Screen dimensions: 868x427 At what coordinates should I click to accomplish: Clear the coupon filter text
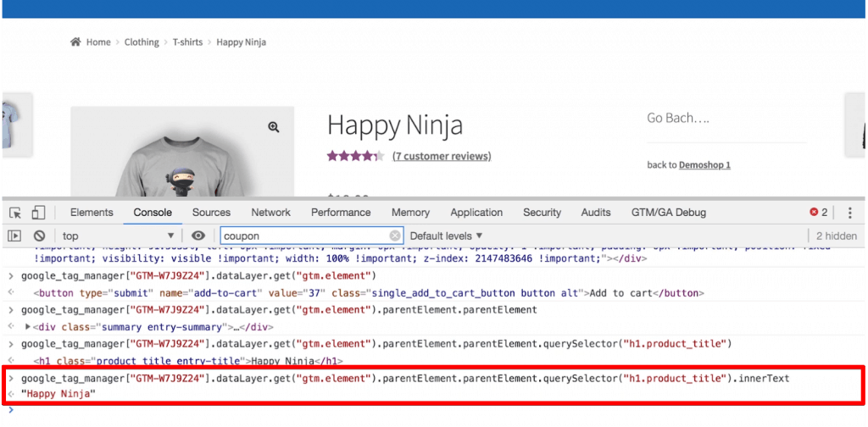pyautogui.click(x=395, y=236)
